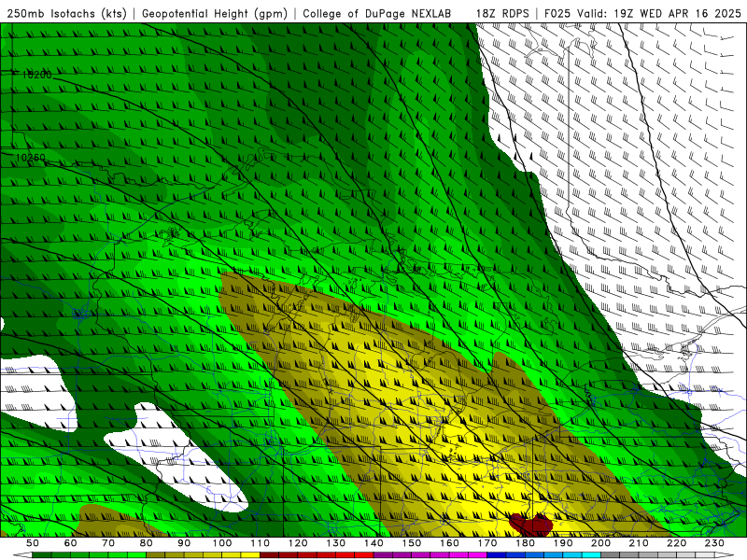
Task: Click the colorbar value 100
Action: (222, 543)
